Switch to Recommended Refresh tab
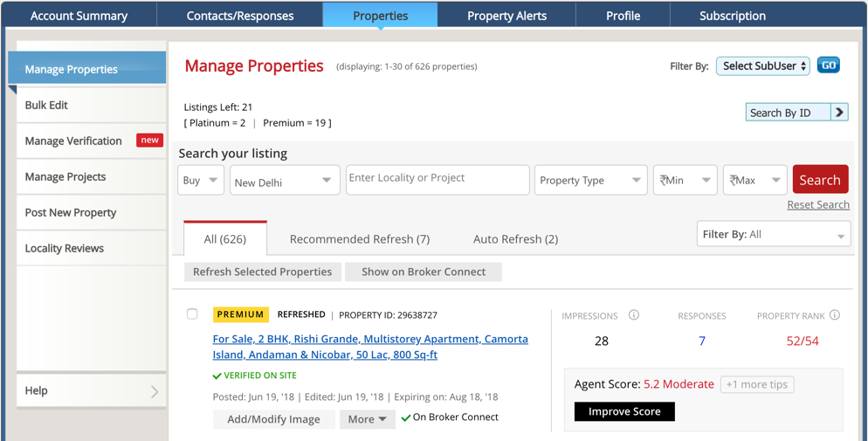The height and width of the screenshot is (441, 868). pyautogui.click(x=360, y=239)
